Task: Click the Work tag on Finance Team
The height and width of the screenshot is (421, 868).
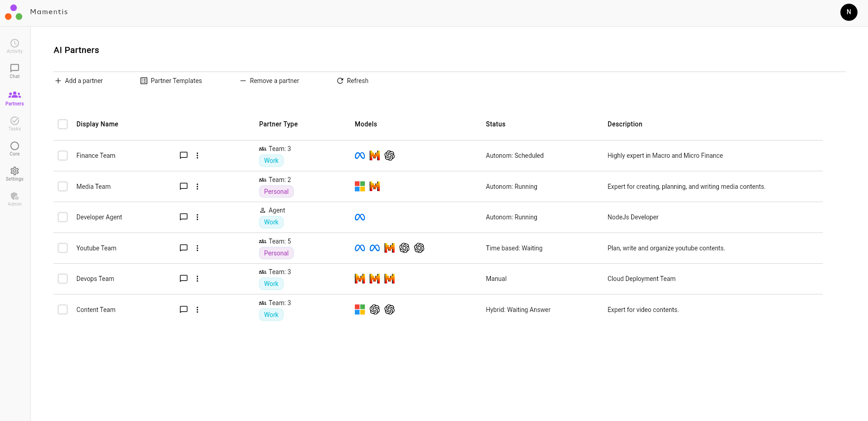Action: [271, 161]
